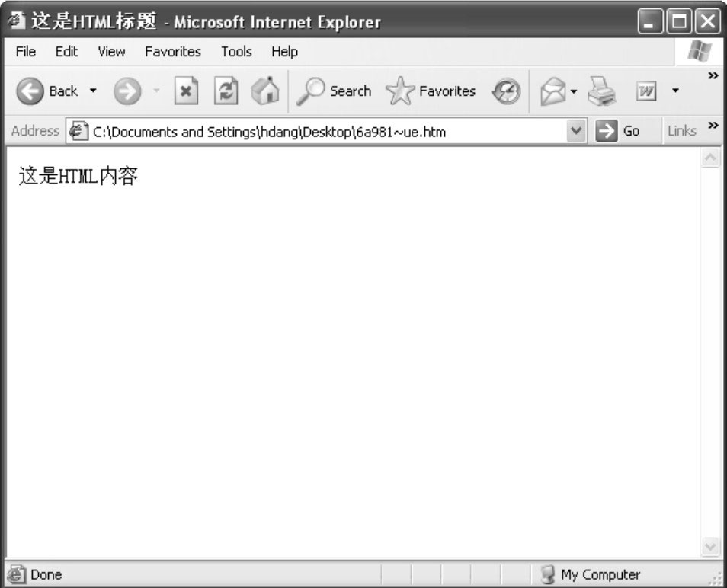Click the Go button
727x588 pixels.
(x=618, y=131)
